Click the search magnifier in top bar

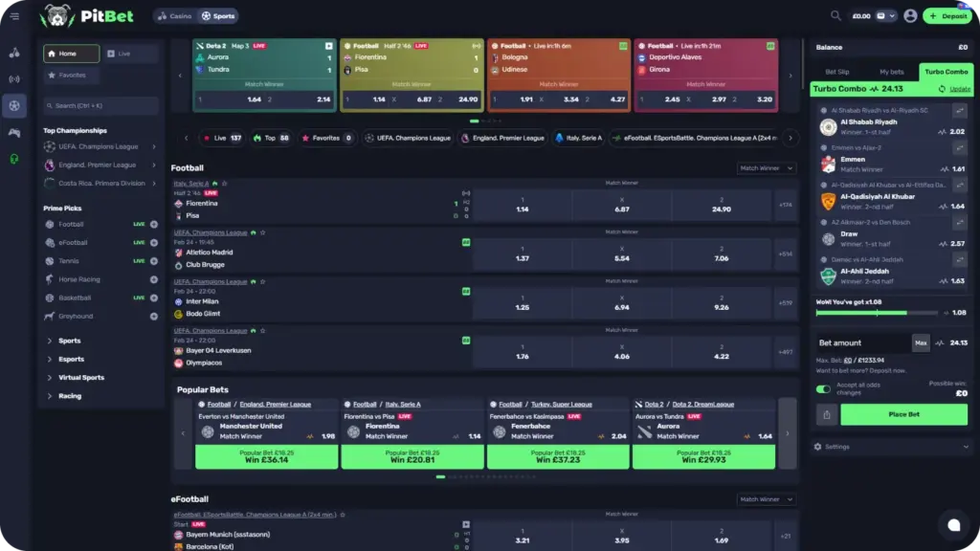pos(835,15)
